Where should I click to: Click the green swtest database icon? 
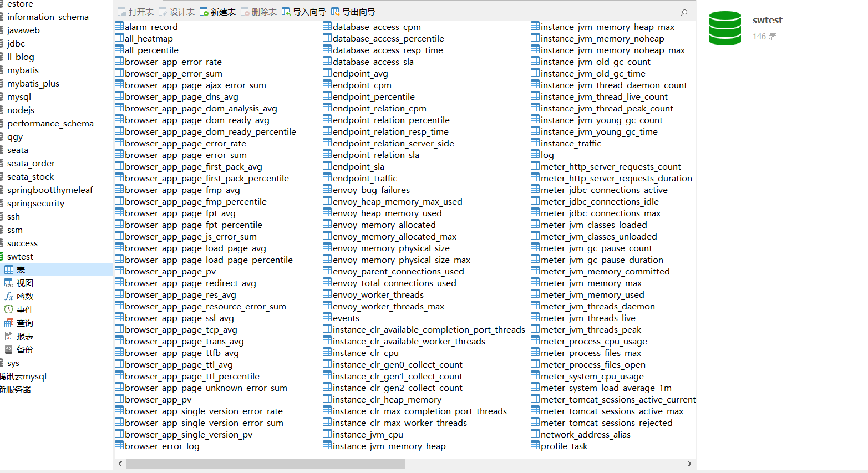[725, 28]
